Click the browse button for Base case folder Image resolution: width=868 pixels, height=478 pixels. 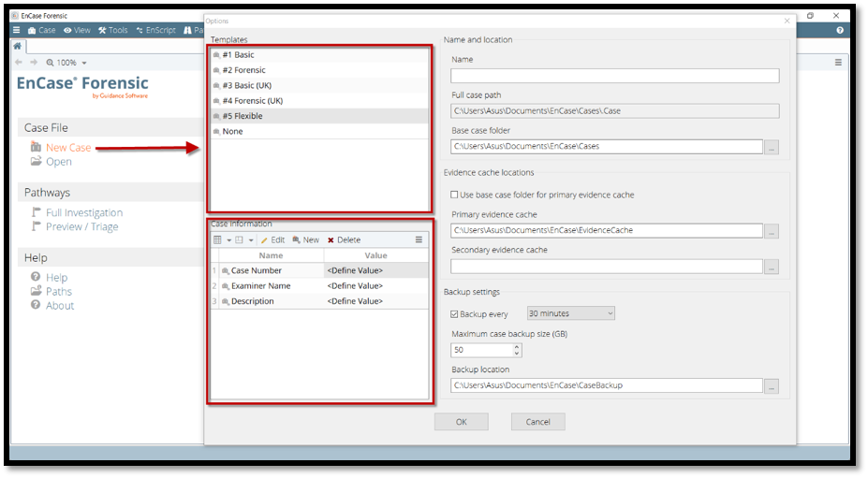772,147
